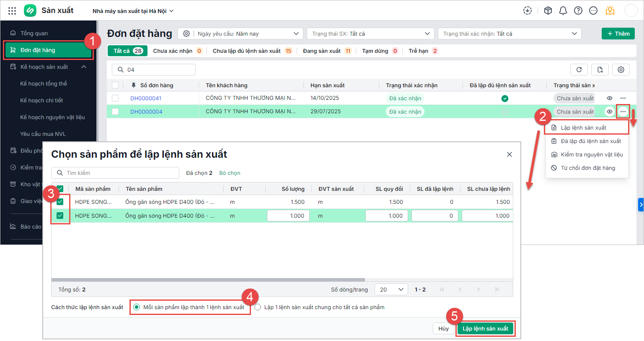The width and height of the screenshot is (644, 341).
Task: Click the notification bell icon
Action: (563, 11)
